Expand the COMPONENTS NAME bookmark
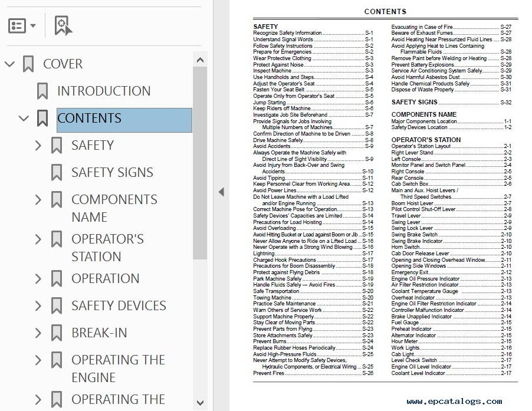This screenshot has width=532, height=411. (38, 200)
